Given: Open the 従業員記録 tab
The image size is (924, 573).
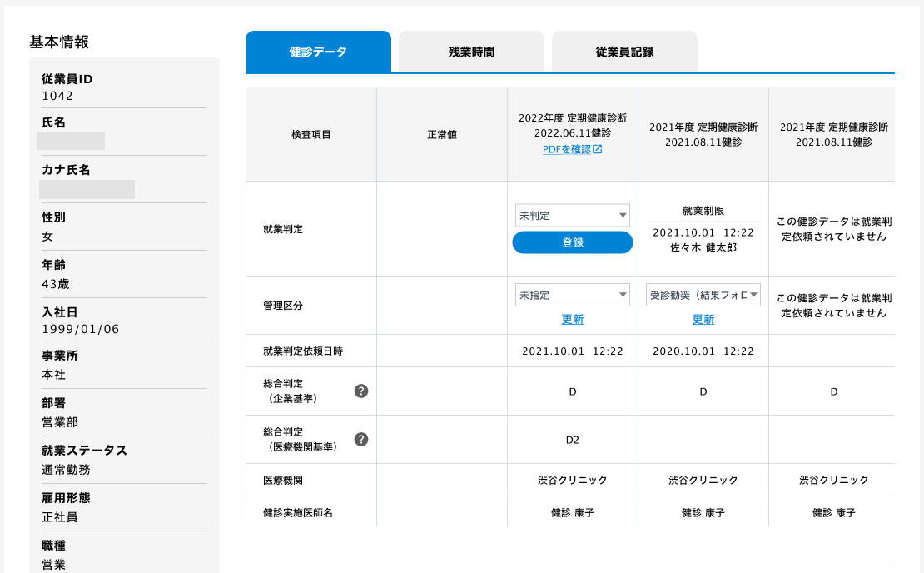Looking at the screenshot, I should pyautogui.click(x=624, y=51).
